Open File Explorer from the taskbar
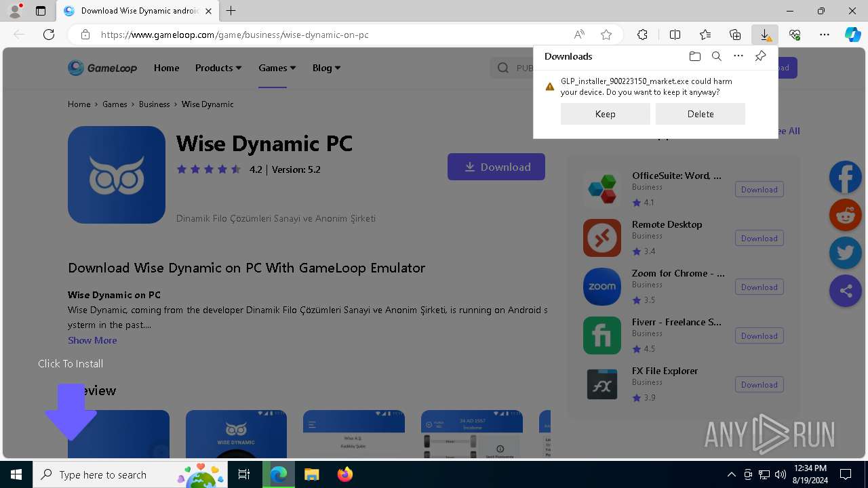Viewport: 868px width, 488px height. click(x=312, y=474)
